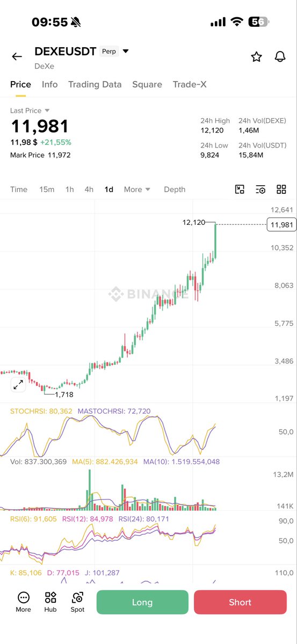Tap the MA(10): 1.519.554,048 label
Image resolution: width=297 pixels, height=644 pixels.
(182, 462)
